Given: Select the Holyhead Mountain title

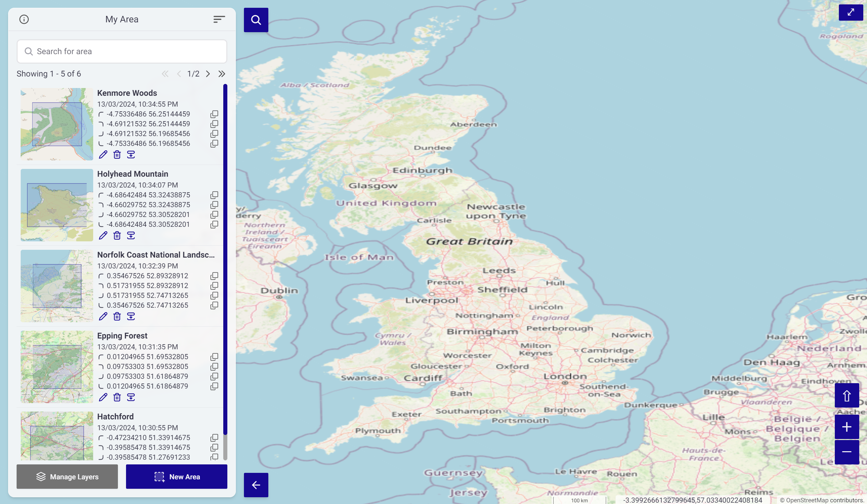Looking at the screenshot, I should coord(133,174).
